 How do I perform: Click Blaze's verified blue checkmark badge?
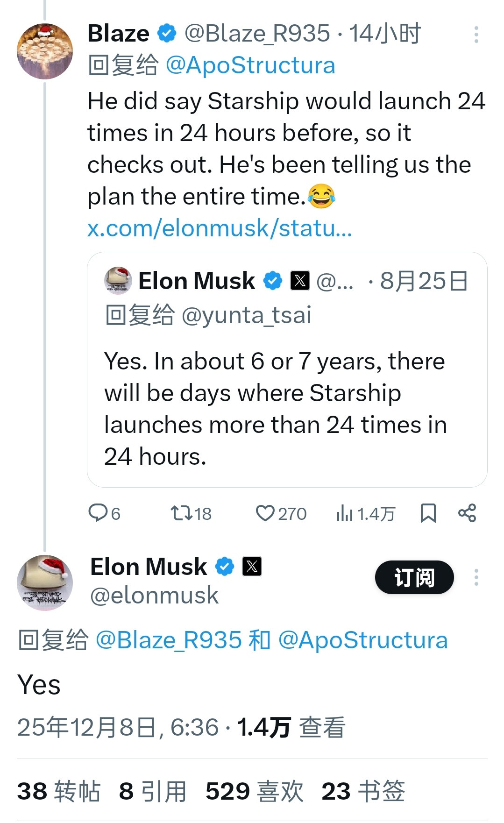click(166, 33)
